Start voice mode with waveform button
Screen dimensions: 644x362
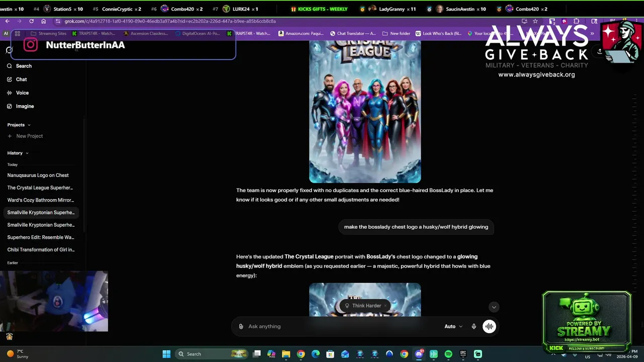(x=489, y=326)
